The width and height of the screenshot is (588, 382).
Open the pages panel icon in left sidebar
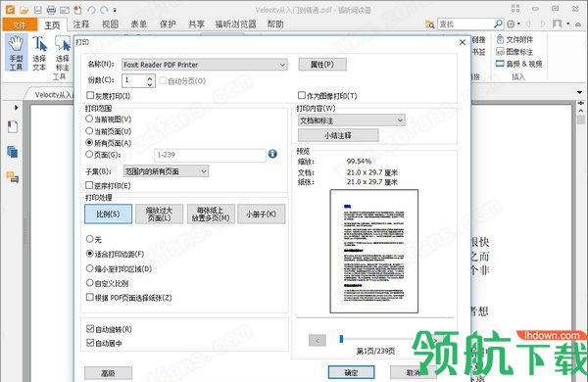coord(12,152)
